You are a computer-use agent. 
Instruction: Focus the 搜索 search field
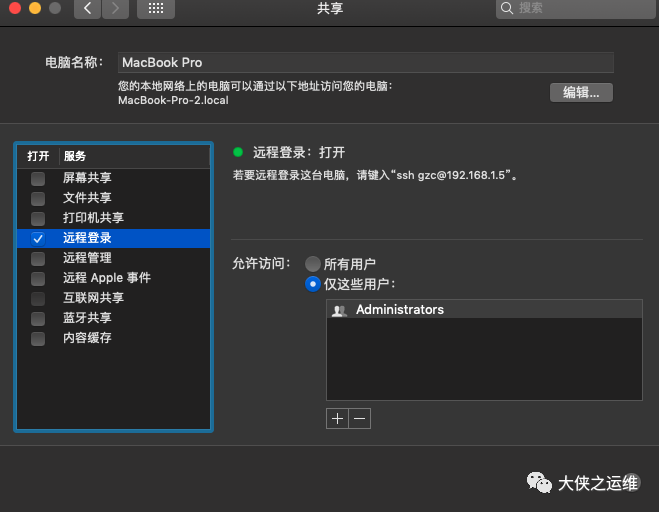(576, 8)
